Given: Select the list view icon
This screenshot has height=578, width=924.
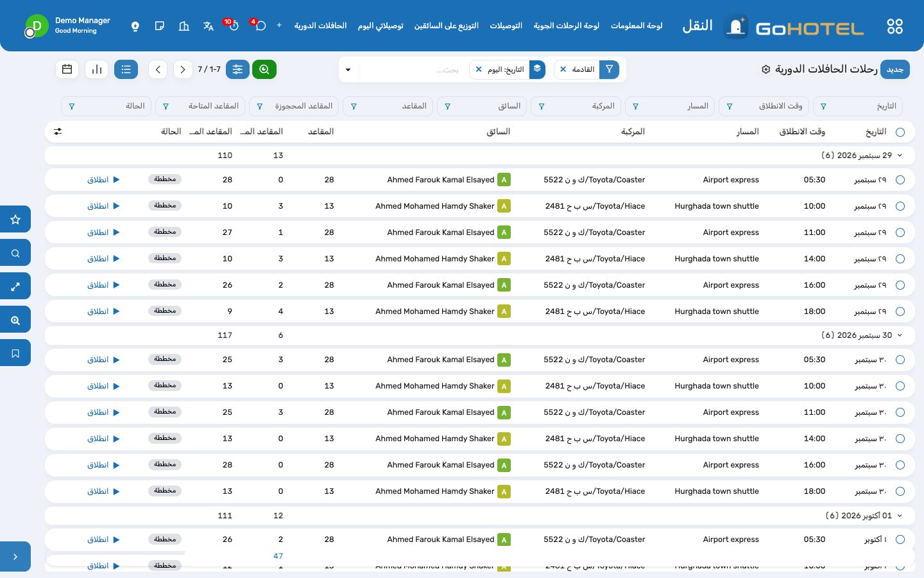Looking at the screenshot, I should pyautogui.click(x=126, y=69).
